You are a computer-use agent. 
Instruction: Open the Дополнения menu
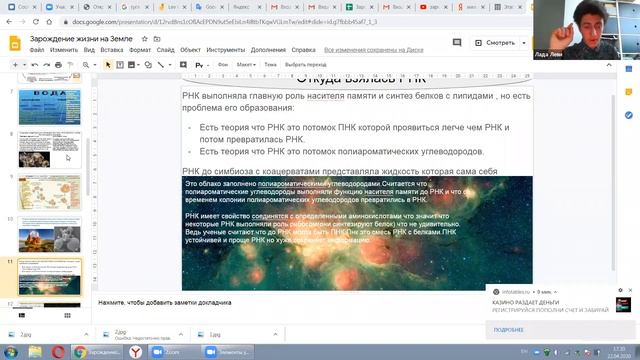coord(268,50)
